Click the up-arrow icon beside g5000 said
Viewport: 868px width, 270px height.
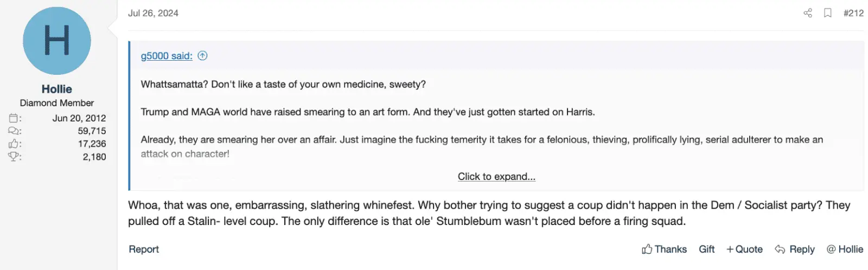(x=202, y=55)
